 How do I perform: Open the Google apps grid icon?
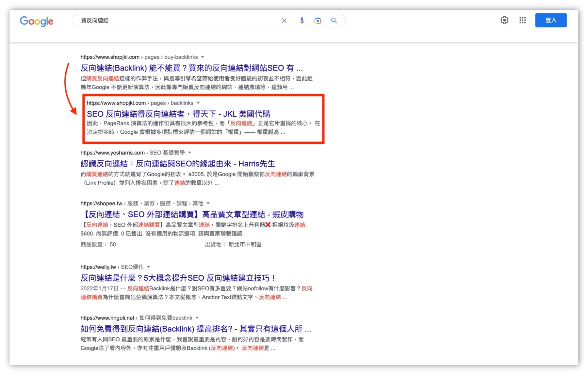coord(522,20)
